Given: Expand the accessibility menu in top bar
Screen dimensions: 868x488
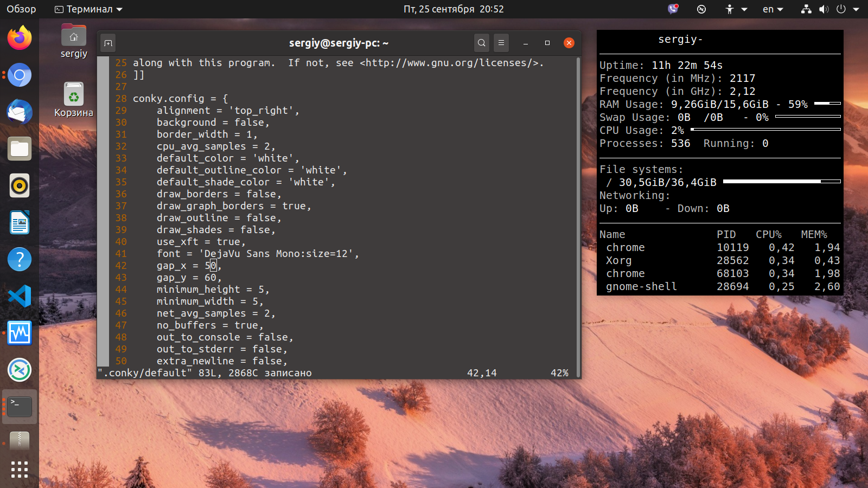Looking at the screenshot, I should 736,9.
